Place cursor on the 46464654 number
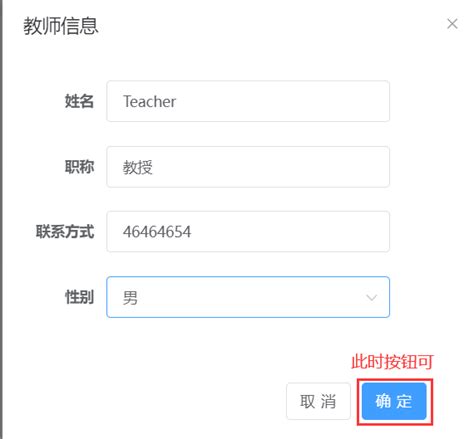This screenshot has width=474, height=439. pyautogui.click(x=157, y=232)
